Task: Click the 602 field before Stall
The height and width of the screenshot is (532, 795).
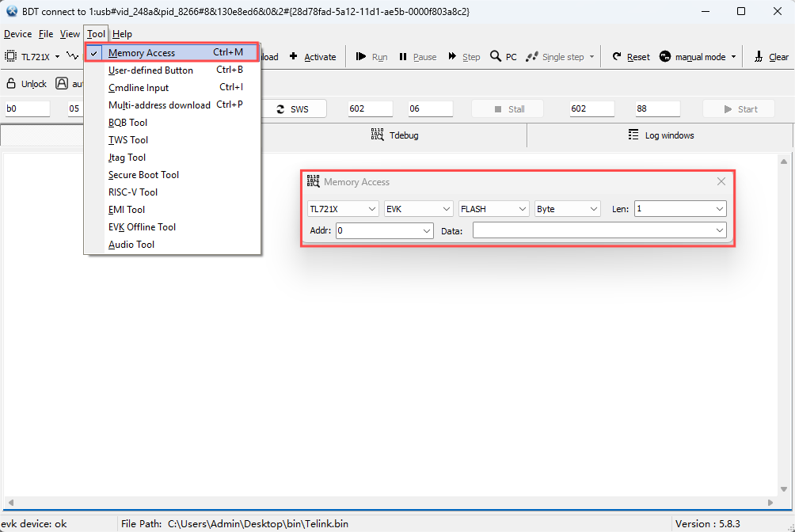Action: (370, 108)
